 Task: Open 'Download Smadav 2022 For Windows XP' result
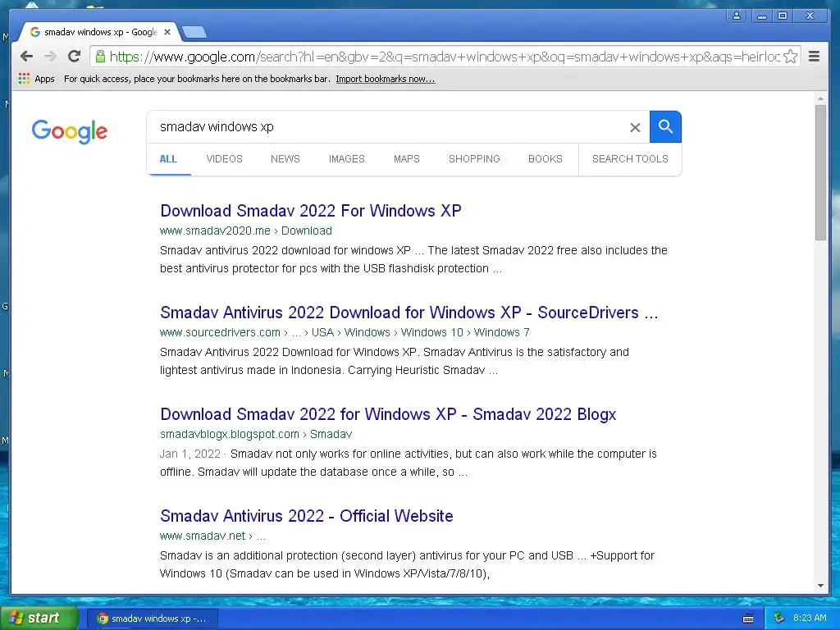click(x=311, y=211)
